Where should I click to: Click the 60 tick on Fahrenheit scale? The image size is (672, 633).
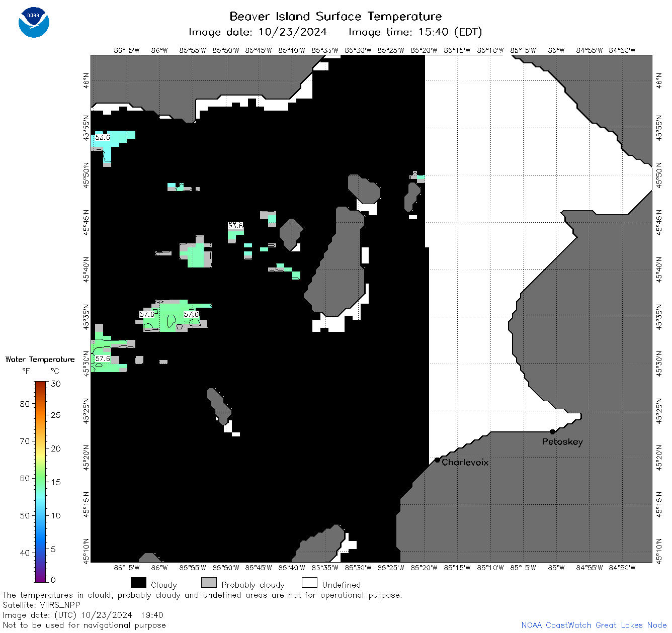click(25, 478)
